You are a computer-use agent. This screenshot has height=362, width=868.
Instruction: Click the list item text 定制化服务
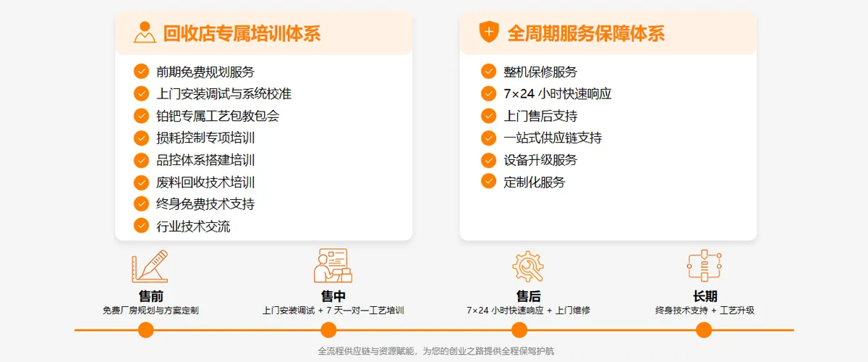[x=535, y=182]
